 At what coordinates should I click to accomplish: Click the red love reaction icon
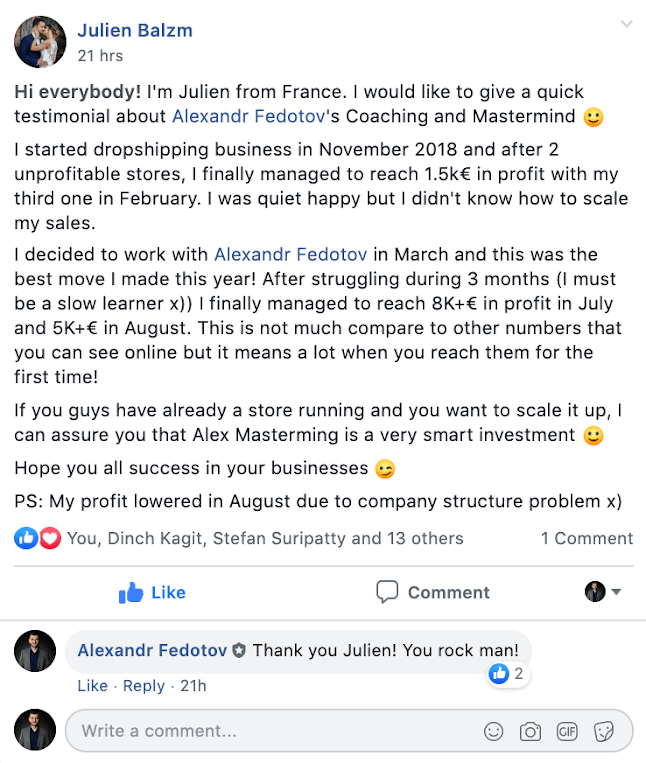[49, 538]
